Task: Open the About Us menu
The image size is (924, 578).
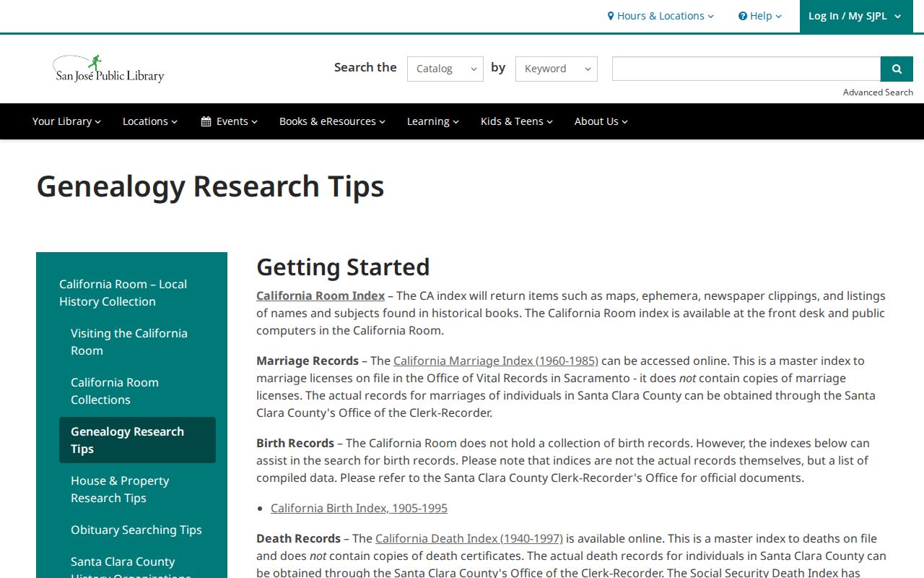Action: (601, 121)
